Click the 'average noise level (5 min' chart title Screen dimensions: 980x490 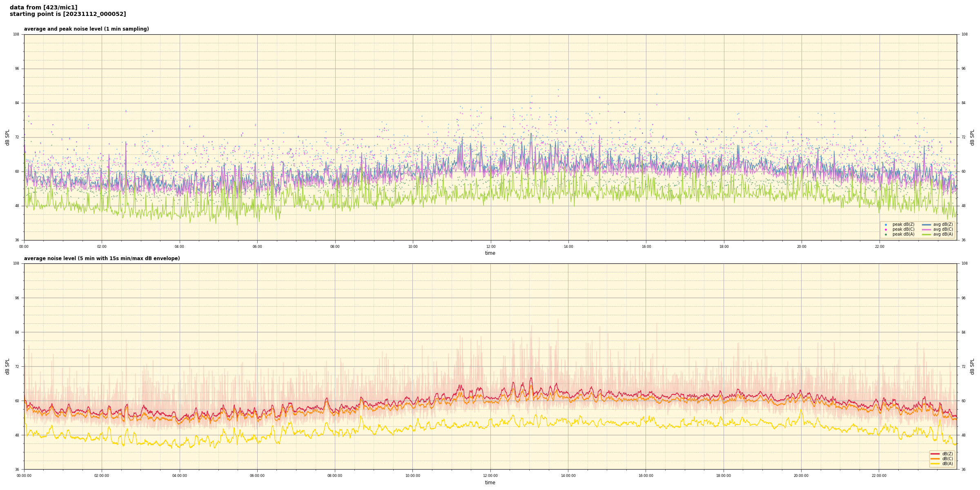102,258
